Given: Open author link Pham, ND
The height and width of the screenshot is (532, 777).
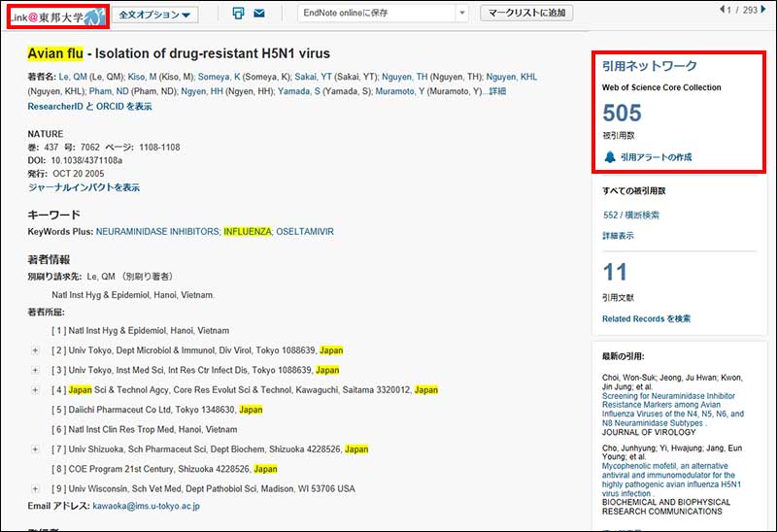Looking at the screenshot, I should 109,91.
